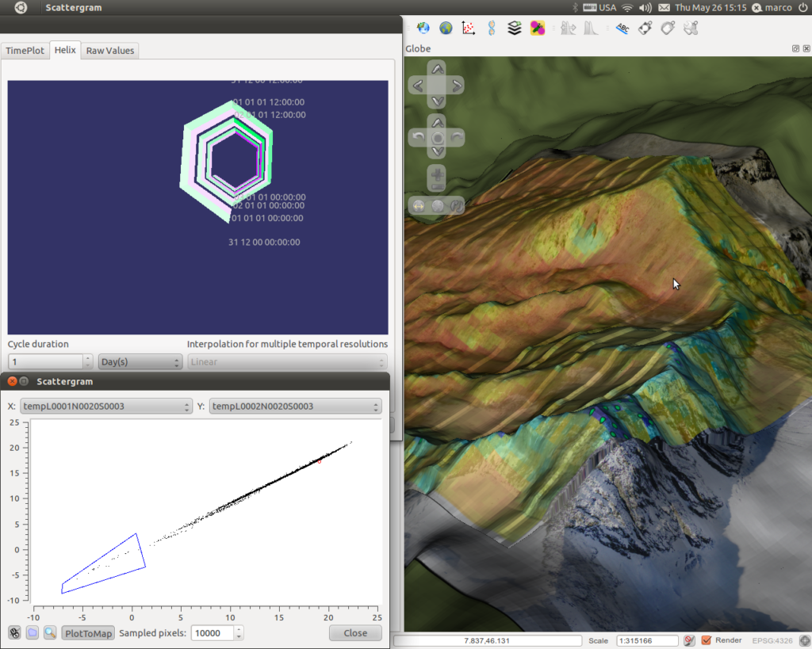
Task: Switch to the TimePlot tab
Action: click(25, 50)
